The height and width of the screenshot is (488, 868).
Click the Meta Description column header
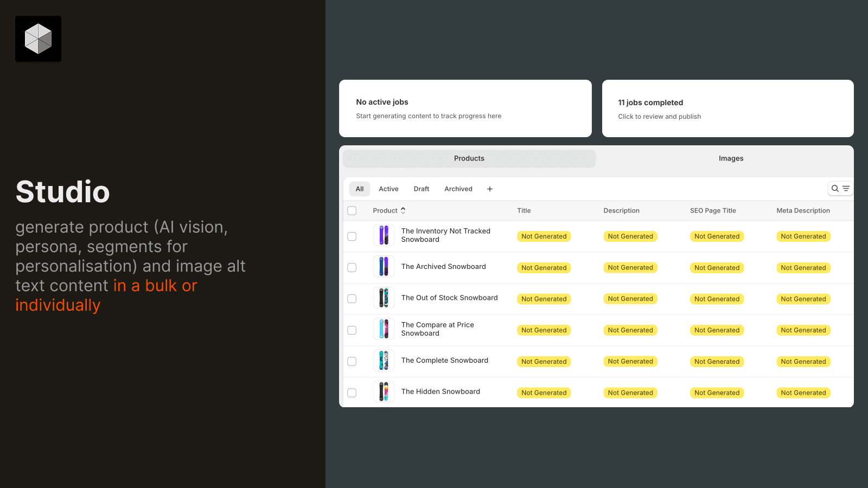point(803,210)
